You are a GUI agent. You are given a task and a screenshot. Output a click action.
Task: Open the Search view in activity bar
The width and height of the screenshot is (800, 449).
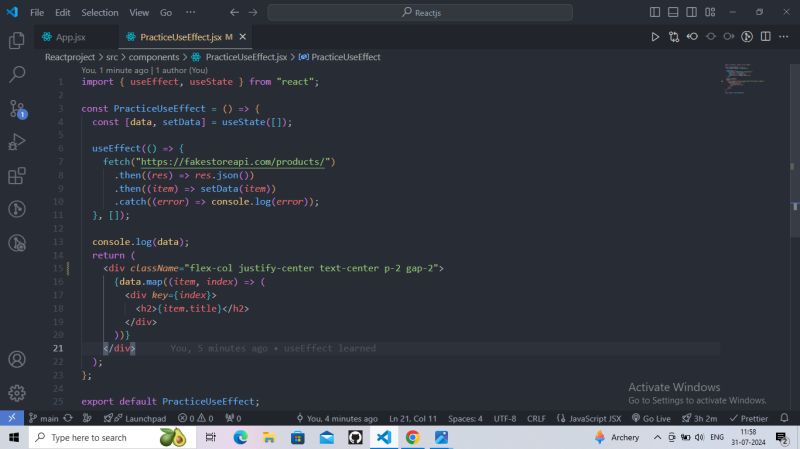pyautogui.click(x=16, y=74)
